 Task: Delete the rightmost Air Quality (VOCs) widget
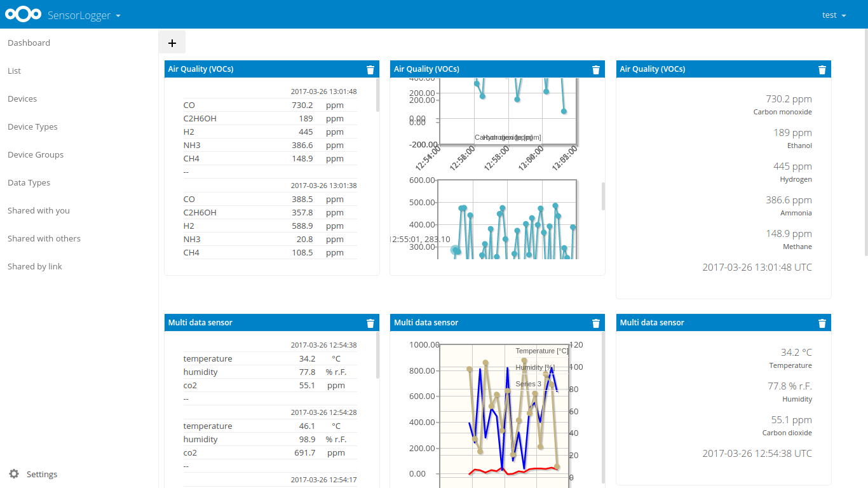(x=822, y=69)
